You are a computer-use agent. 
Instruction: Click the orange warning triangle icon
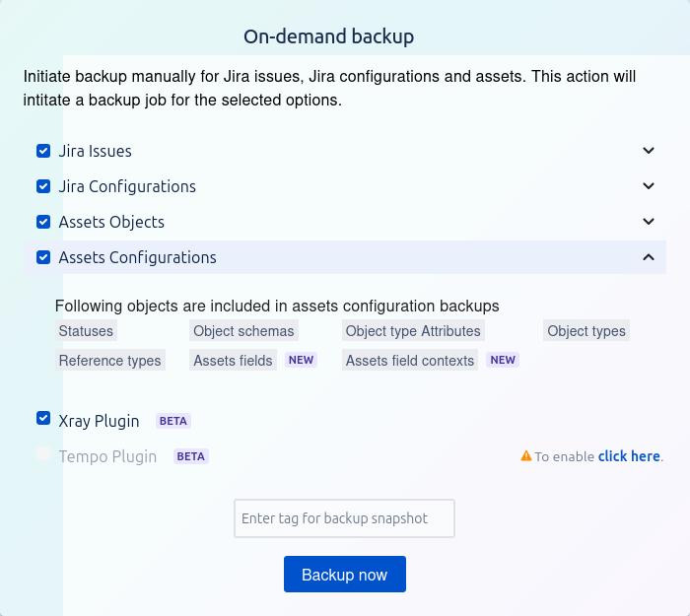[526, 456]
